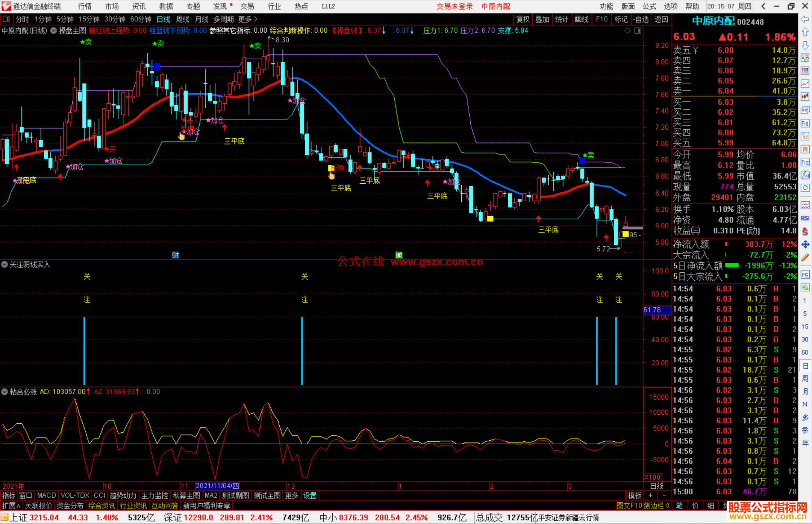Select the red line chart icon in sidebar
The height and width of the screenshot is (524, 812).
[805, 84]
